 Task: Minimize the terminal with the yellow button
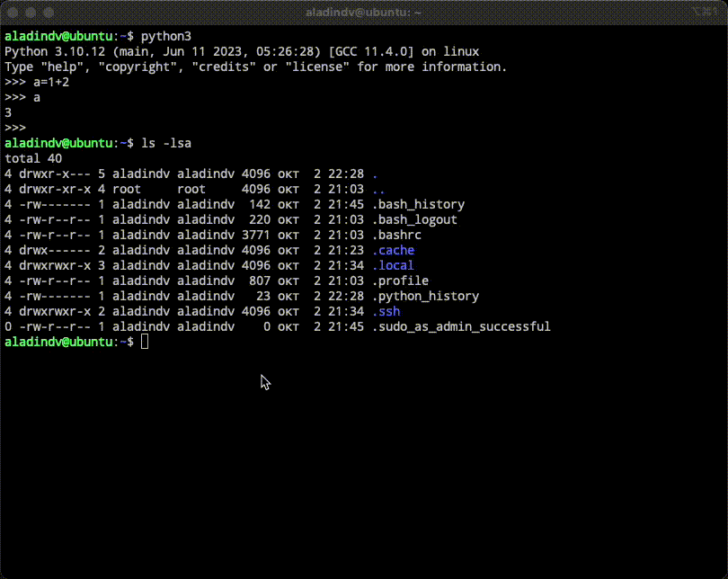pos(32,13)
